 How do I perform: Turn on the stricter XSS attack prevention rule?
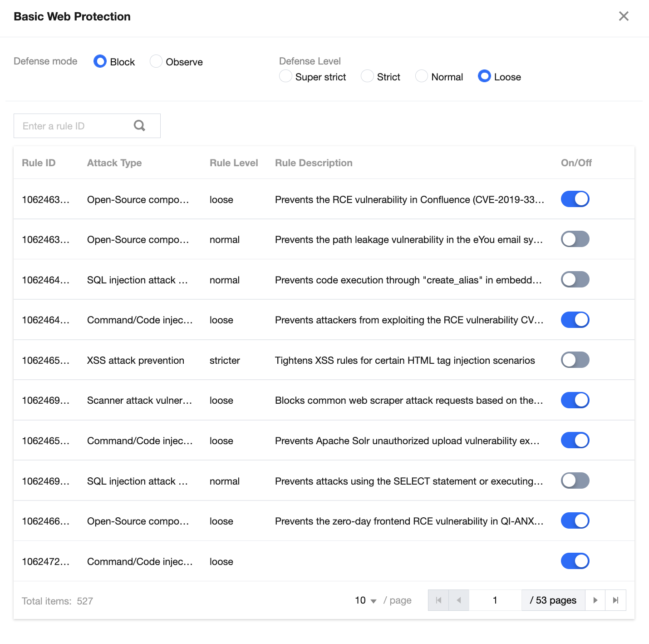(x=575, y=360)
